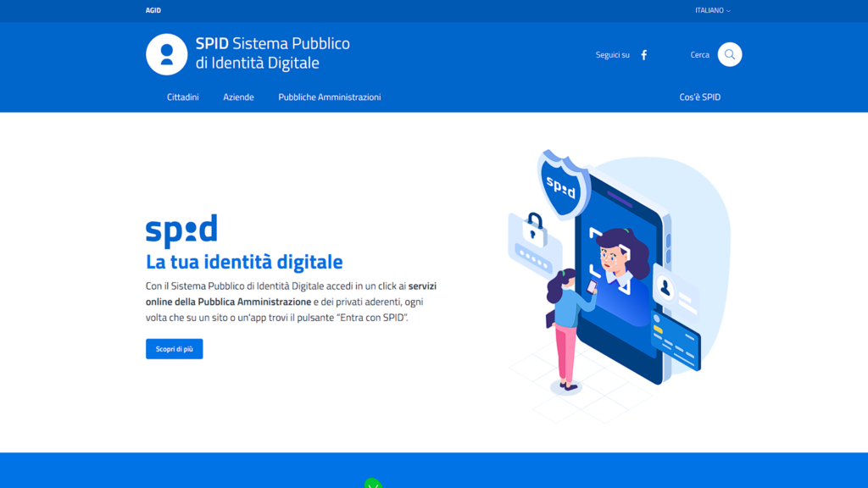
Task: Open the ITALIANO language dropdown
Action: pyautogui.click(x=712, y=10)
